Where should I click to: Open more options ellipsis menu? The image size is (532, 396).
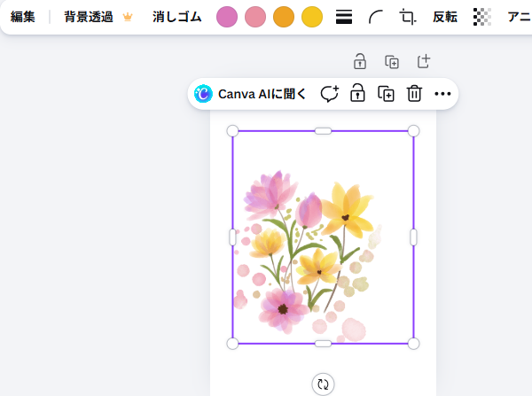click(442, 94)
